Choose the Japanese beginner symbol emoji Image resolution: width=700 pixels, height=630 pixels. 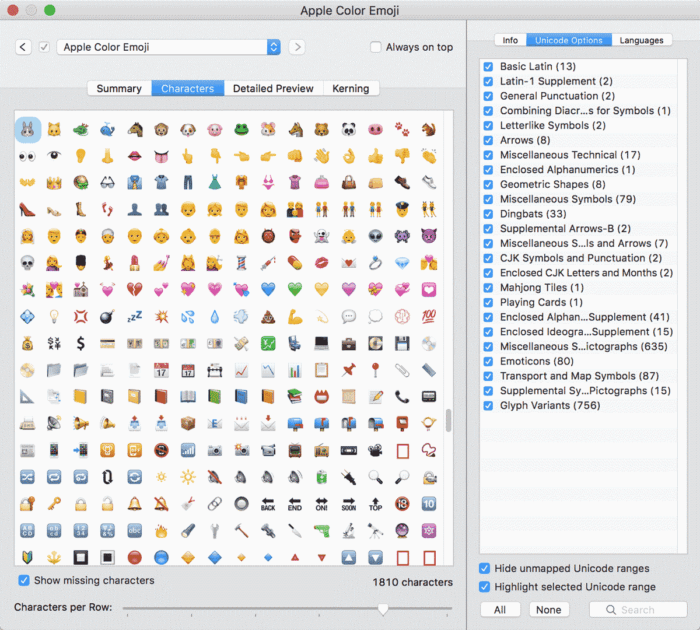(x=28, y=557)
